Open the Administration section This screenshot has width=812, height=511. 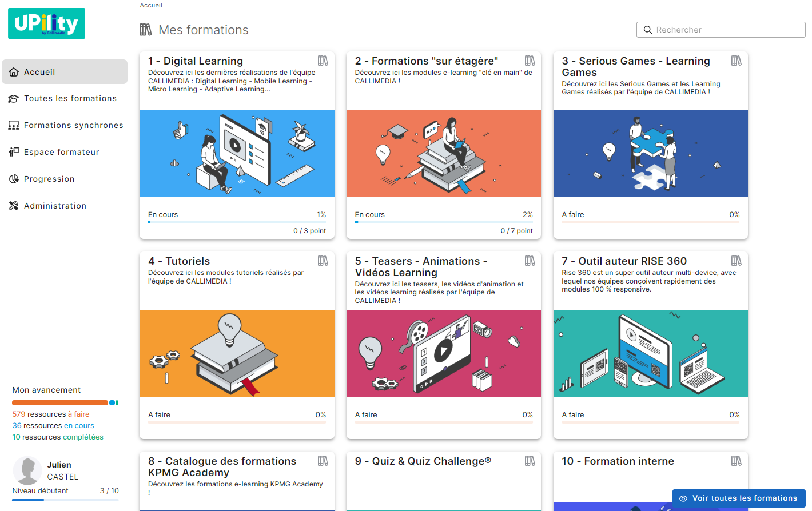(x=65, y=206)
